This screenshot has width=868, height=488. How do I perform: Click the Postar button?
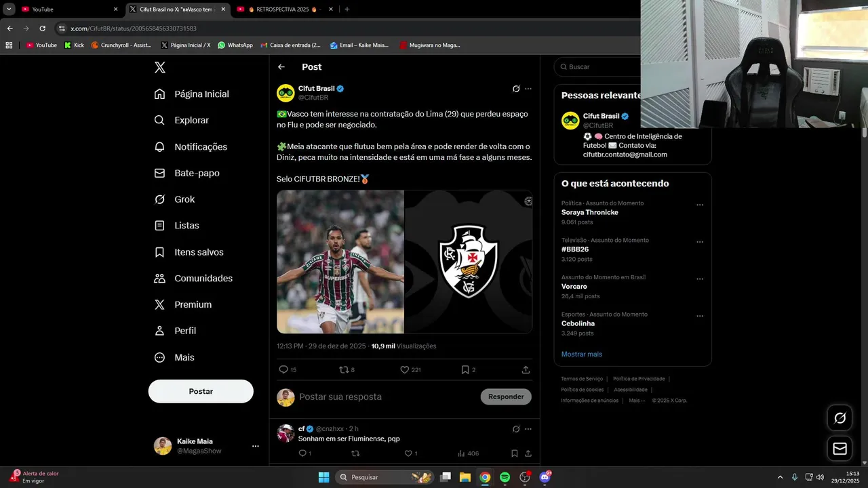coord(201,391)
